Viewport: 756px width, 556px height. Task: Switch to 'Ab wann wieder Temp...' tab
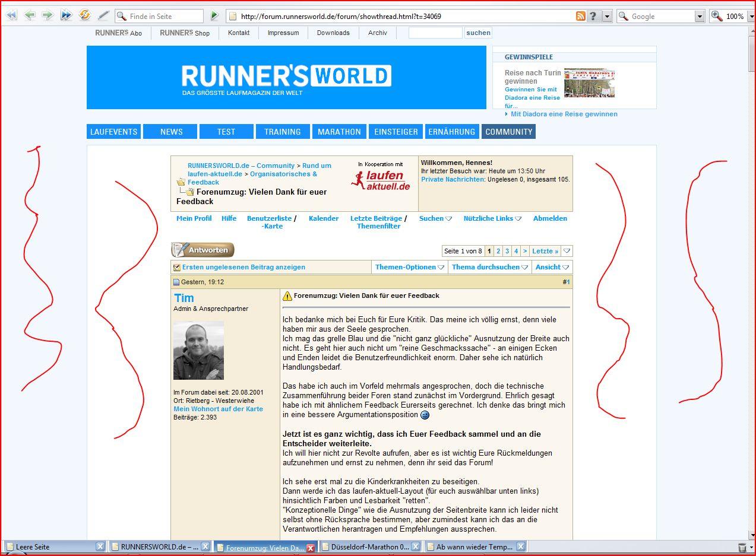click(x=476, y=547)
